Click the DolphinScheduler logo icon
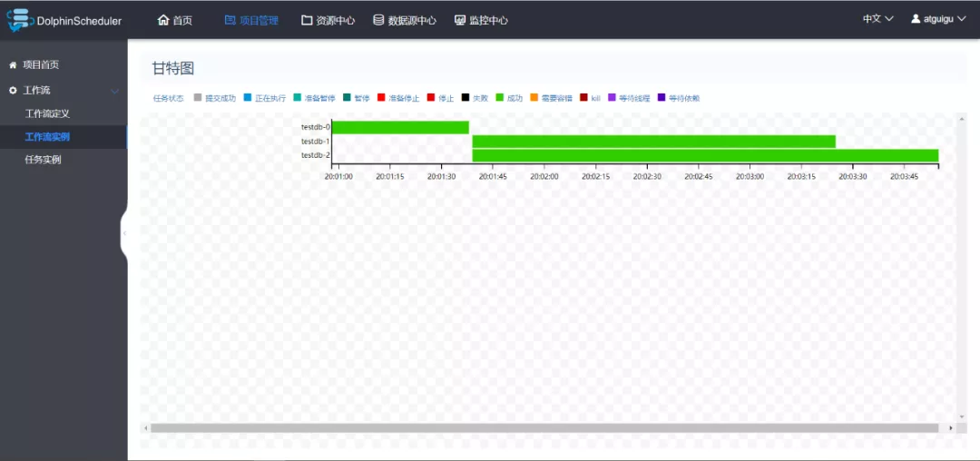This screenshot has height=461, width=980. tap(20, 20)
